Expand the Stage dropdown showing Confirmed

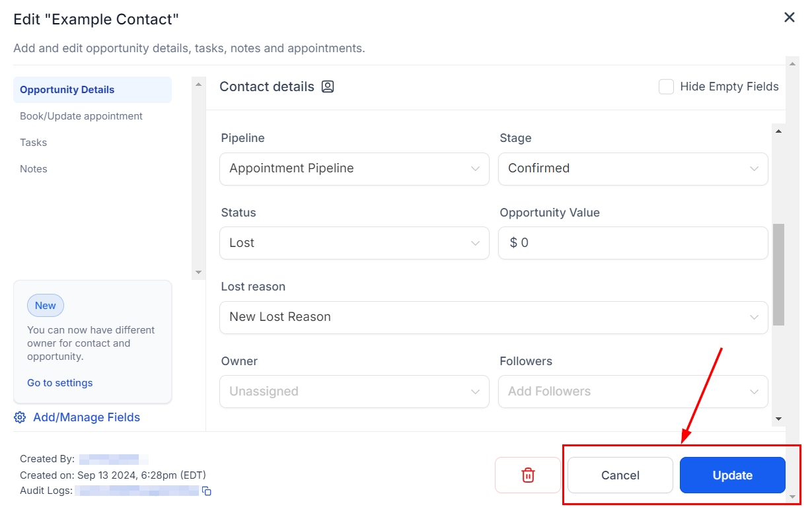(x=633, y=168)
